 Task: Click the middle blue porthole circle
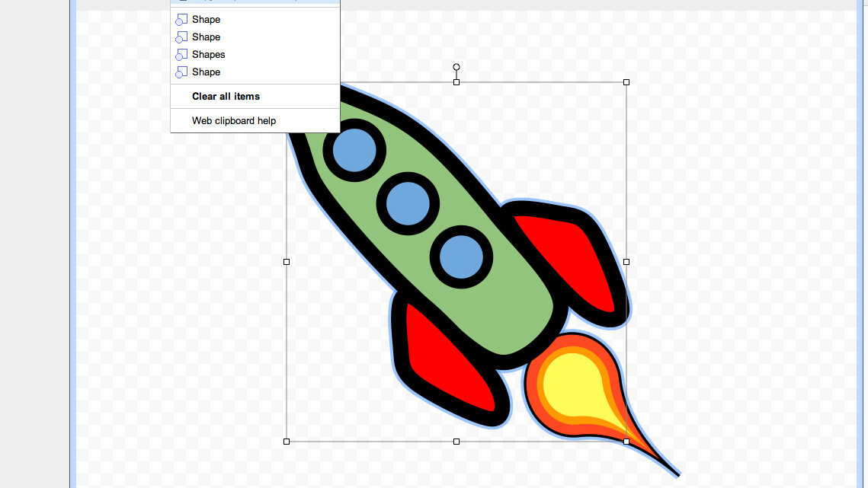pyautogui.click(x=408, y=204)
